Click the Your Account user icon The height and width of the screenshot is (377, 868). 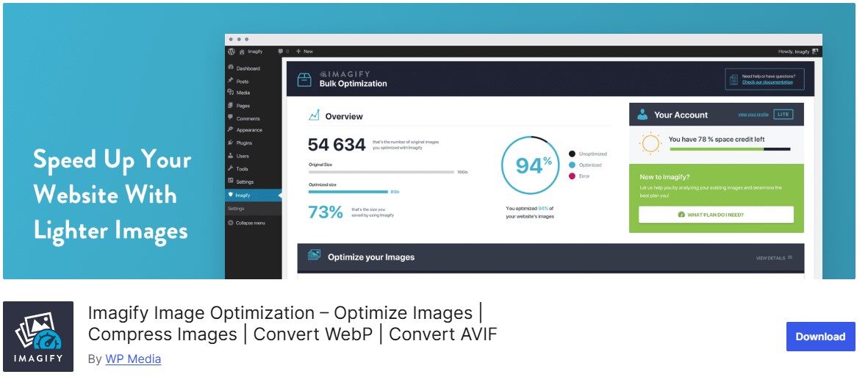coord(642,115)
